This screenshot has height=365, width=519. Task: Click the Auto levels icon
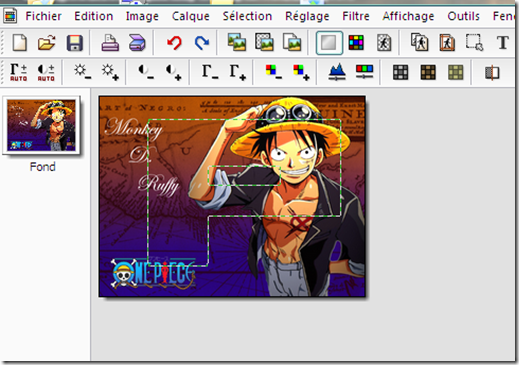point(18,72)
